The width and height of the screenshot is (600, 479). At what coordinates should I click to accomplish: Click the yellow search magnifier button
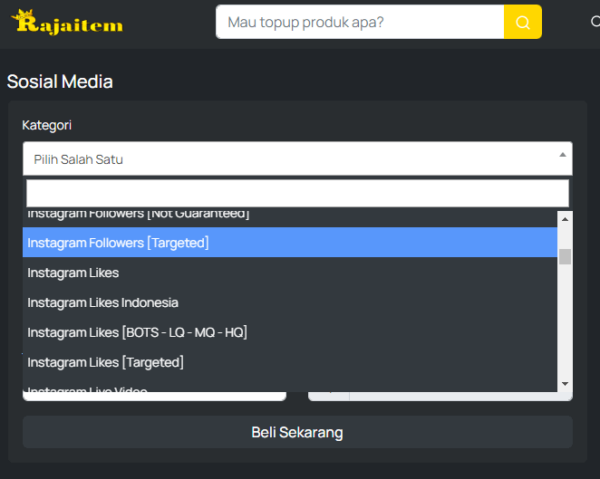[x=522, y=22]
